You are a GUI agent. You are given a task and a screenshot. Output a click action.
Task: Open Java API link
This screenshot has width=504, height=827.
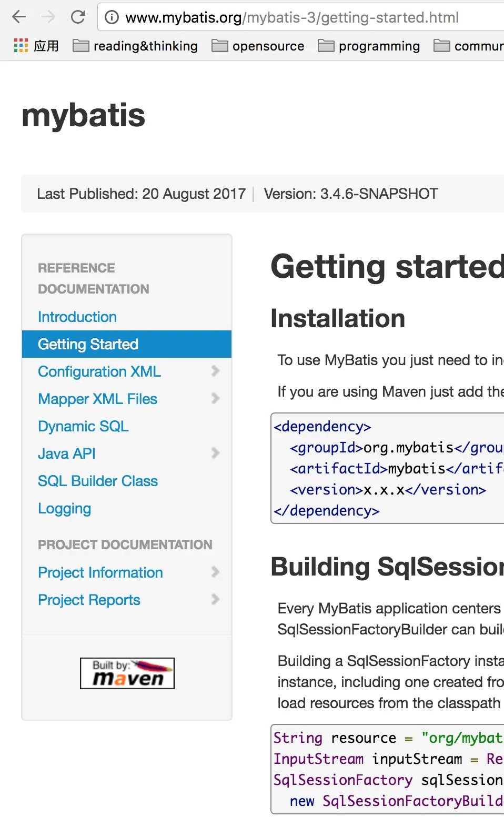click(x=67, y=453)
